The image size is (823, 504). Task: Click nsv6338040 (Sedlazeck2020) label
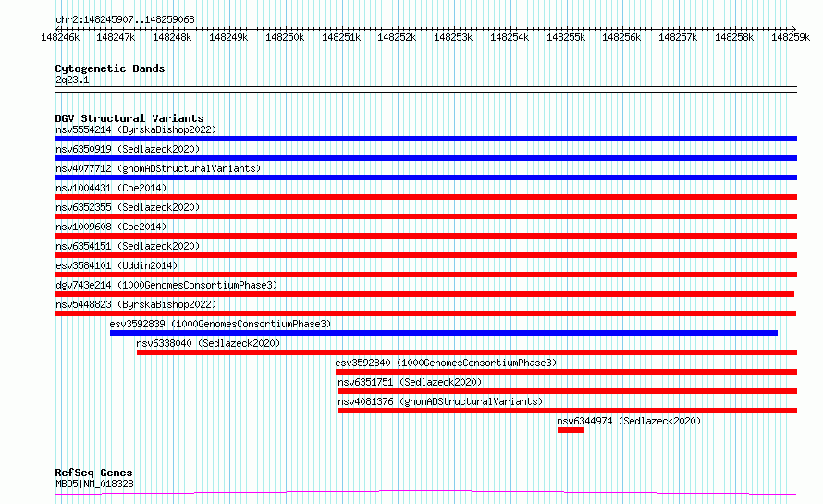pos(208,343)
